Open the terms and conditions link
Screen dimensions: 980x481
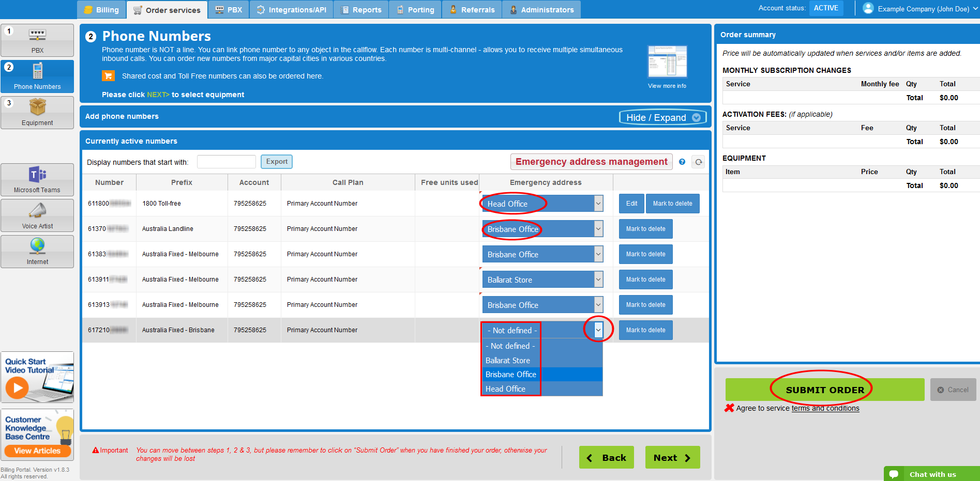(825, 408)
